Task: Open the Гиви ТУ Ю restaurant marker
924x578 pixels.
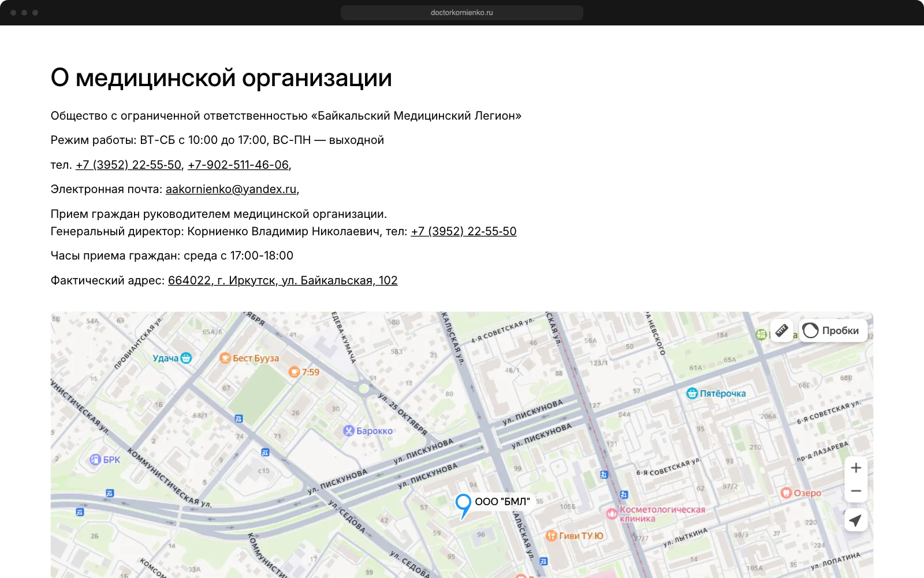Action: 575,536
